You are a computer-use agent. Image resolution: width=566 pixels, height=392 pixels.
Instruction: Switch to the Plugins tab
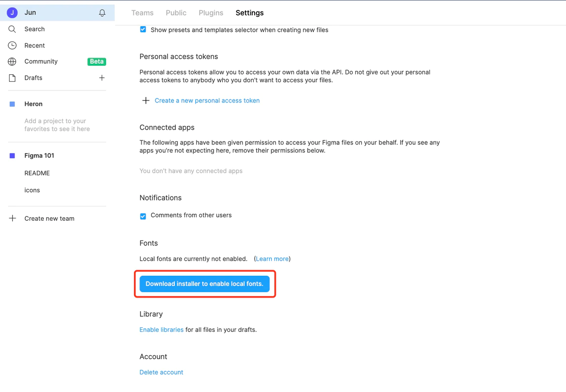pos(211,13)
